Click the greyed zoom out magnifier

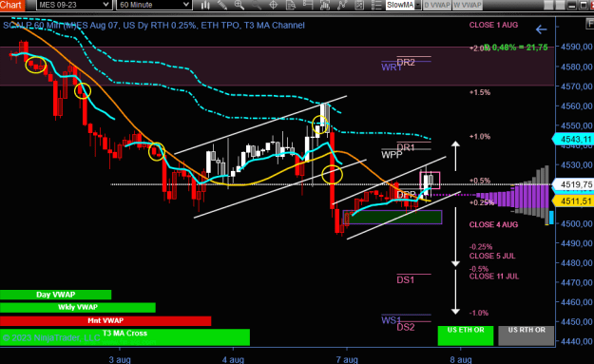tap(256, 5)
